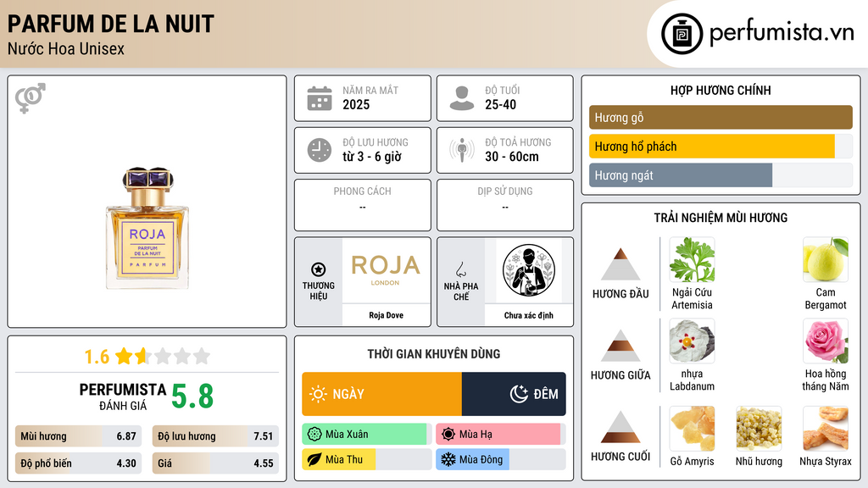The height and width of the screenshot is (488, 868).
Task: Click the sun icon in Ngày bar
Action: point(319,394)
